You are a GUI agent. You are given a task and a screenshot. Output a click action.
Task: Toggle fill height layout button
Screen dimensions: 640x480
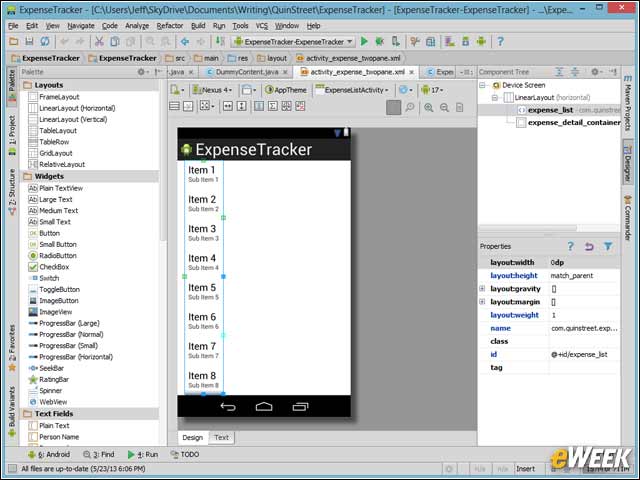tap(242, 107)
